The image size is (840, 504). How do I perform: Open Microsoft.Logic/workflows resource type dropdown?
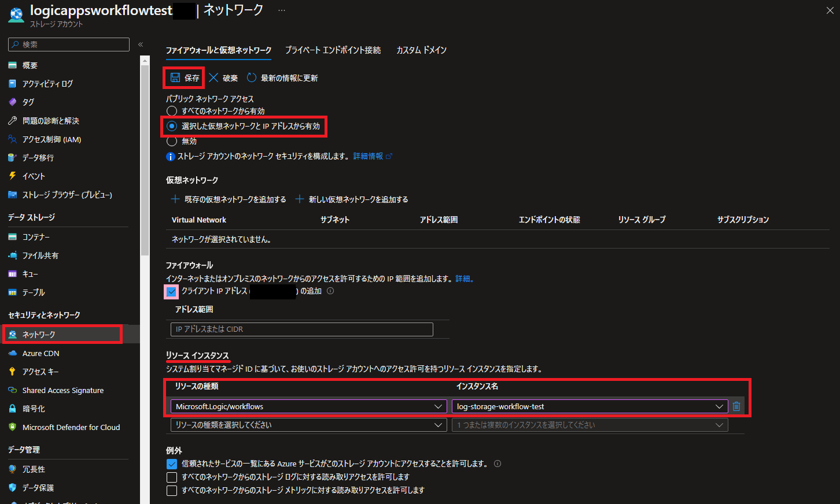[x=308, y=406]
